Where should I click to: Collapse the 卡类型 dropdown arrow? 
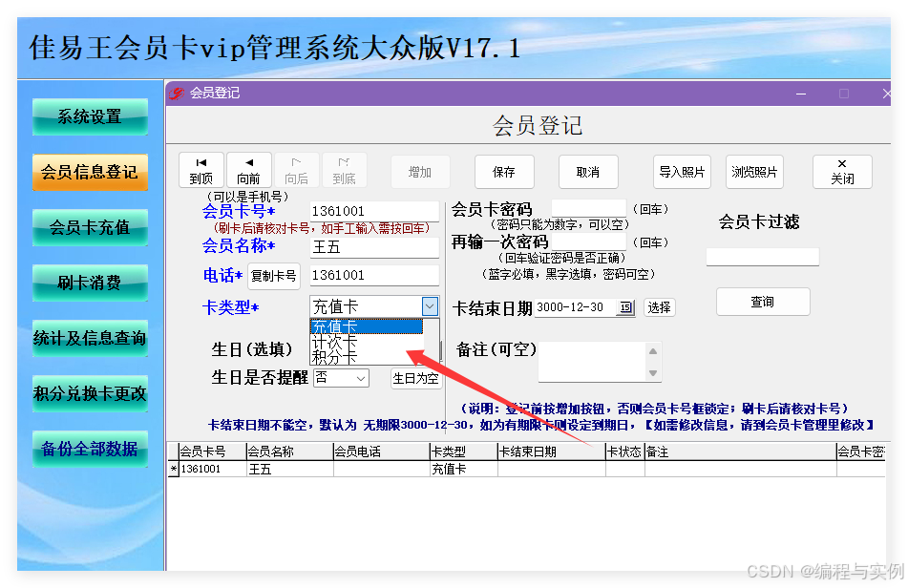click(x=430, y=306)
